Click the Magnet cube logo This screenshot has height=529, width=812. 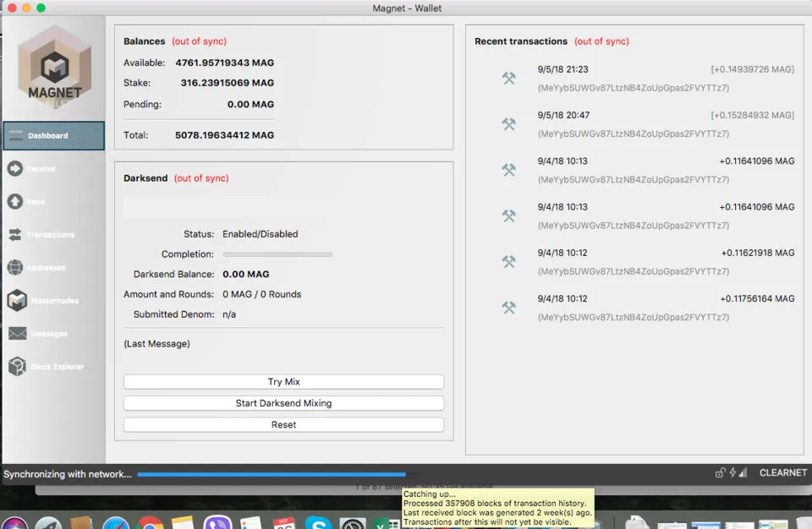click(x=54, y=67)
